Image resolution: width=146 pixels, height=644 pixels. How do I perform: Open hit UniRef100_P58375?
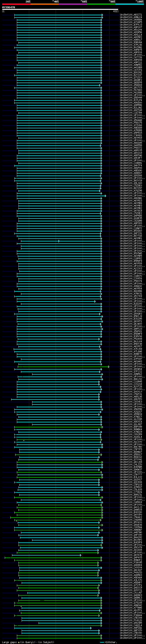[131, 123]
